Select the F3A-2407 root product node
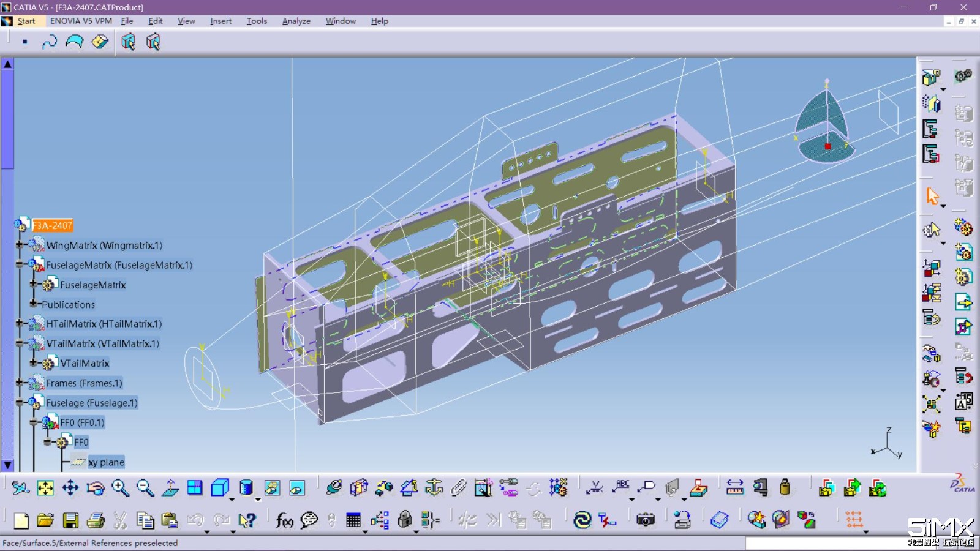Image resolution: width=980 pixels, height=551 pixels. click(53, 225)
